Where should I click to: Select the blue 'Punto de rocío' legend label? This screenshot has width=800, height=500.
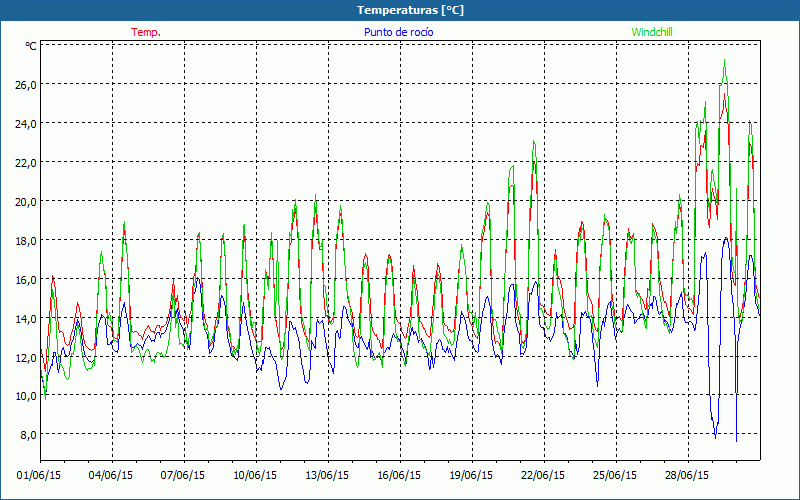tap(398, 32)
